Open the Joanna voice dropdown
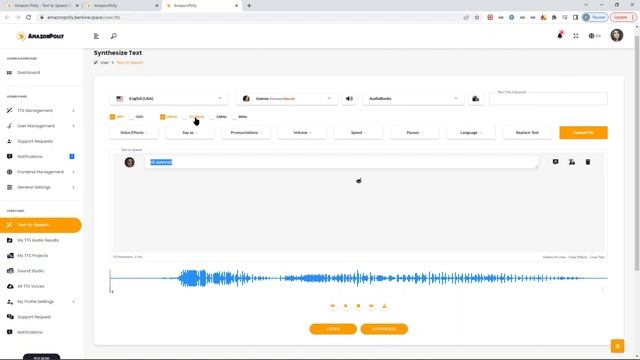This screenshot has height=360, width=640. (287, 98)
